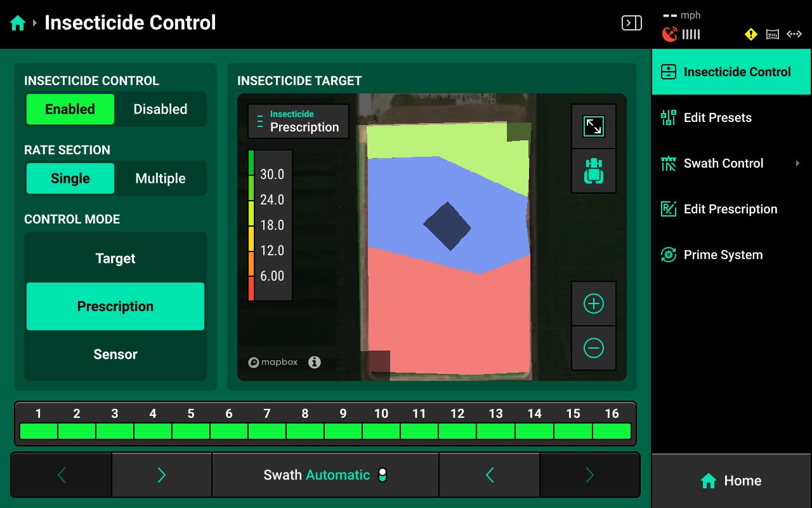
Task: Open the map info icon beside Mapbox
Action: coord(315,363)
